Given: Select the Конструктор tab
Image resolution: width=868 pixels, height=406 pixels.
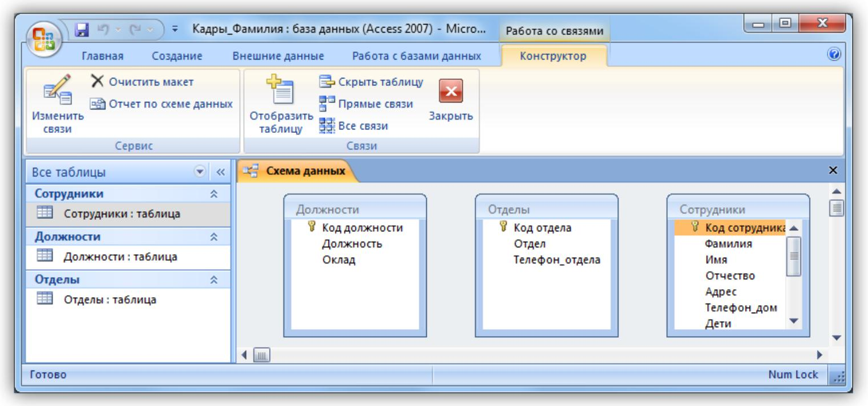Looking at the screenshot, I should pos(553,56).
